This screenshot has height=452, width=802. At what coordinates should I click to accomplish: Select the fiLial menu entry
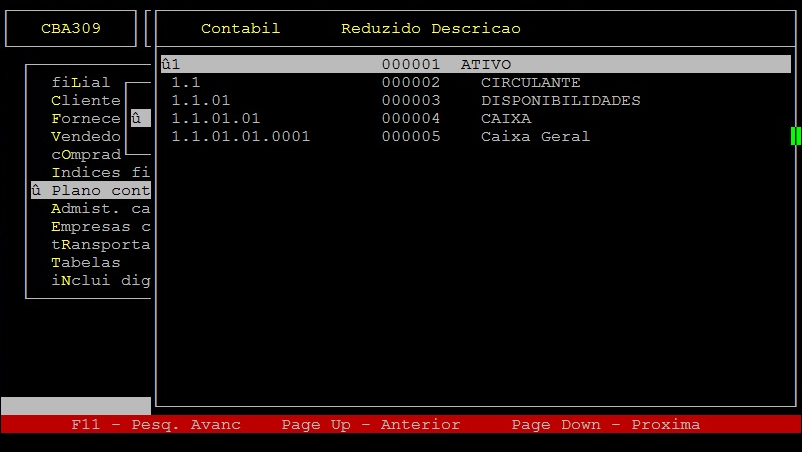tap(81, 82)
